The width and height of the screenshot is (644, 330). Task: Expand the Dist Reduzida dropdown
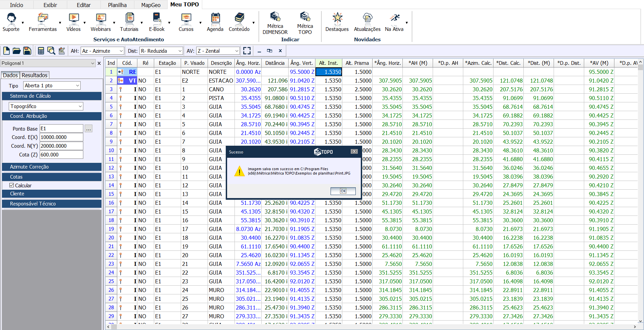tap(161, 51)
